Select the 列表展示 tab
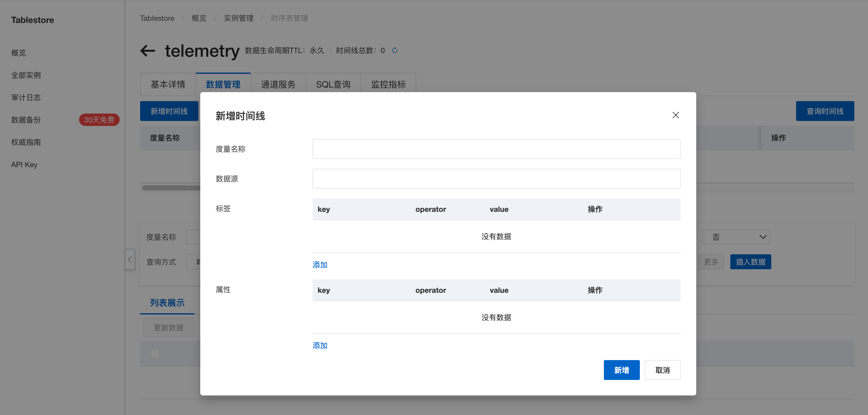Image resolution: width=868 pixels, height=415 pixels. pos(167,303)
